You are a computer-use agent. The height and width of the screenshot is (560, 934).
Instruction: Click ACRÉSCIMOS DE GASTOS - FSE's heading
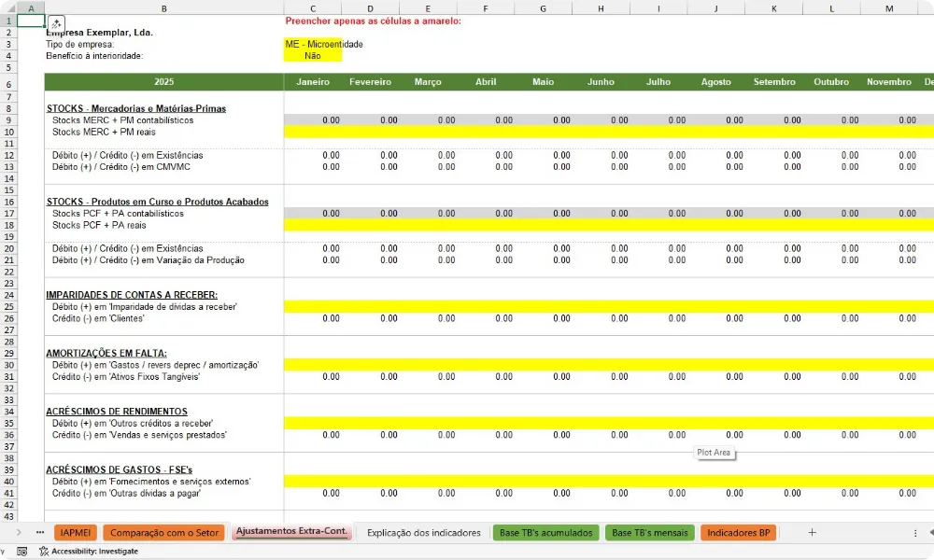(120, 469)
